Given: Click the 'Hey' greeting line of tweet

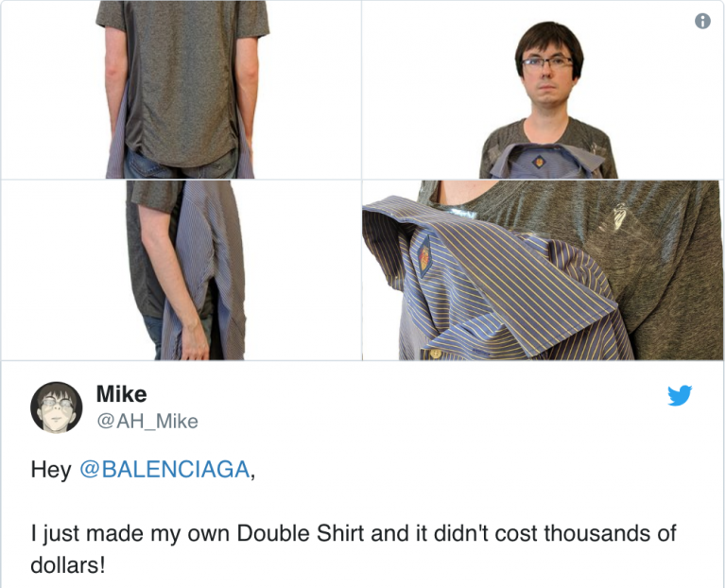Looking at the screenshot, I should pos(143,469).
